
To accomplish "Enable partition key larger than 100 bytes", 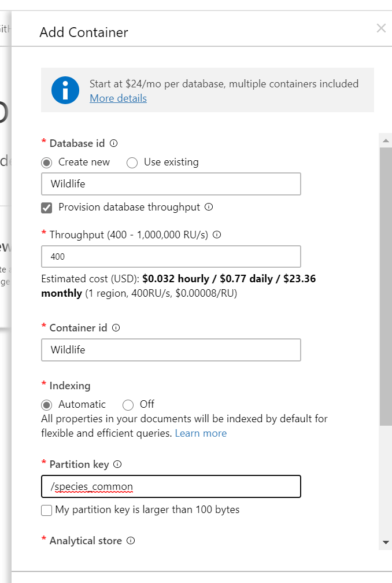I will pyautogui.click(x=47, y=510).
